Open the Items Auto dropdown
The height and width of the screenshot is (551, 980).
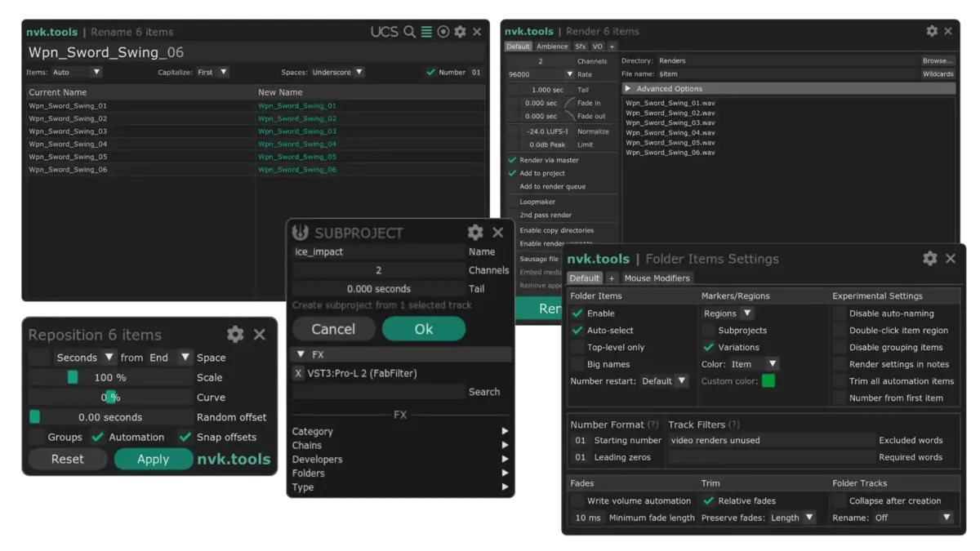click(76, 72)
